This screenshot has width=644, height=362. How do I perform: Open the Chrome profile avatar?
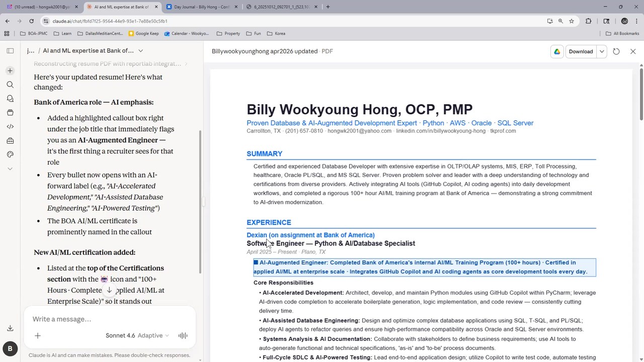[x=624, y=21]
